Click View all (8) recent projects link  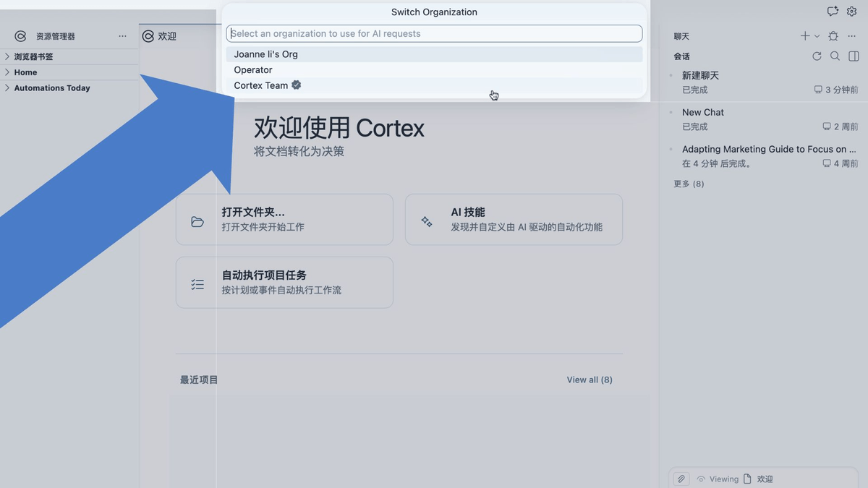(x=590, y=380)
